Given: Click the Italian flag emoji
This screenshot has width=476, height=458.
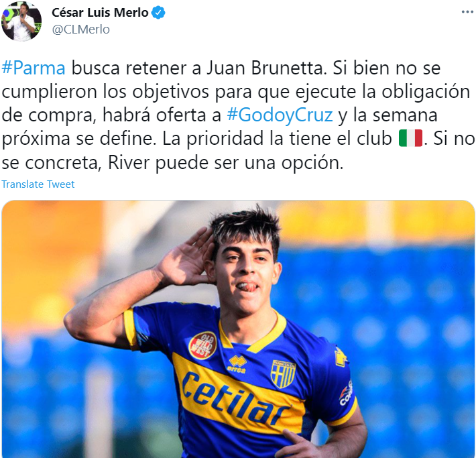Looking at the screenshot, I should point(410,138).
